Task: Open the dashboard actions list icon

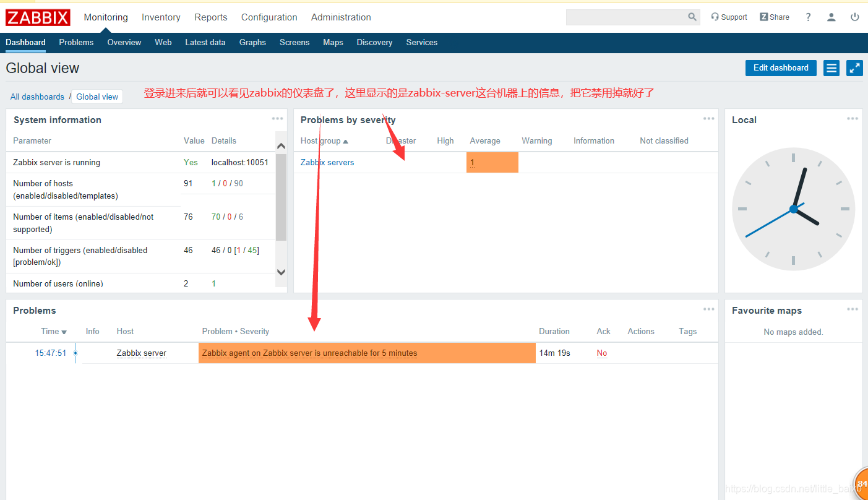Action: tap(831, 68)
